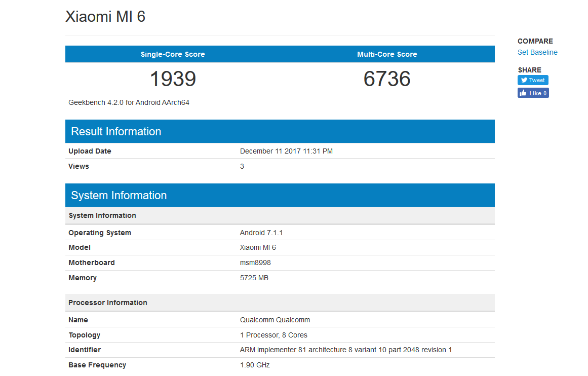Click the Facebook thumbs-up icon
This screenshot has width=588, height=376.
(523, 93)
